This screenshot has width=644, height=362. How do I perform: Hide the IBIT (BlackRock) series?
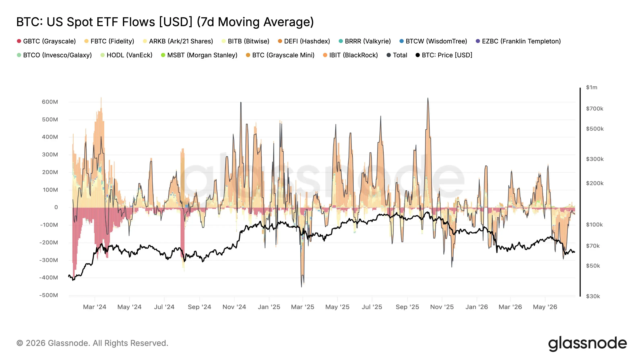point(350,55)
